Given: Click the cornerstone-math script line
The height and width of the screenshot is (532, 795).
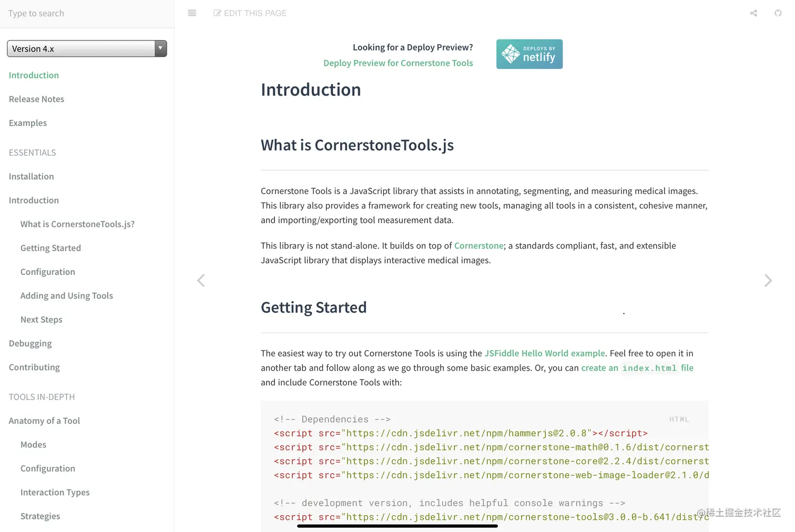Looking at the screenshot, I should pyautogui.click(x=491, y=447).
